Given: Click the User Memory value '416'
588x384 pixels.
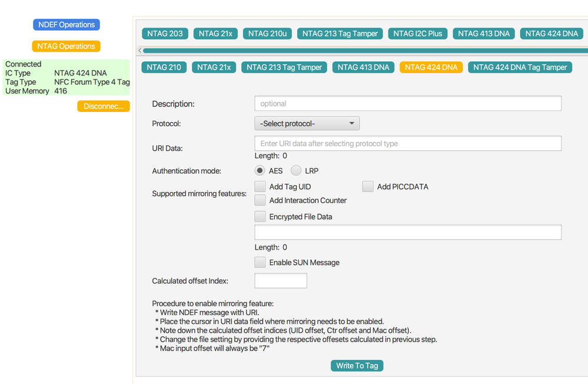Looking at the screenshot, I should coord(61,91).
